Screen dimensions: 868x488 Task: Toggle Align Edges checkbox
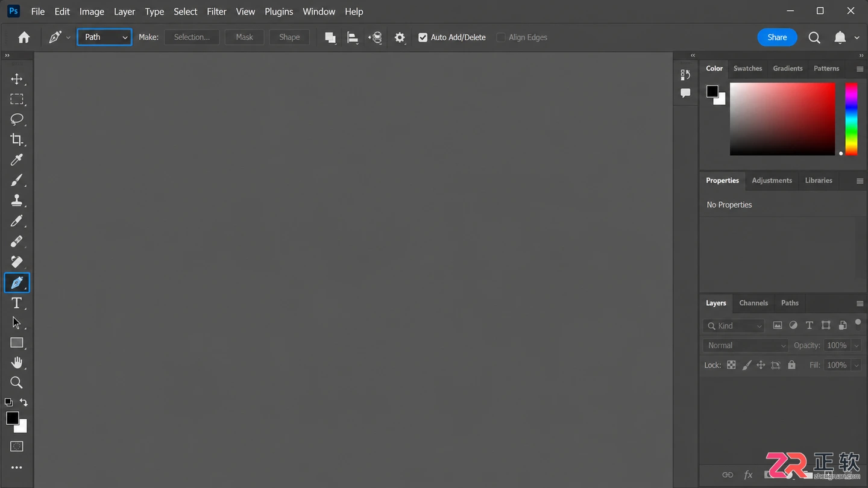point(501,37)
